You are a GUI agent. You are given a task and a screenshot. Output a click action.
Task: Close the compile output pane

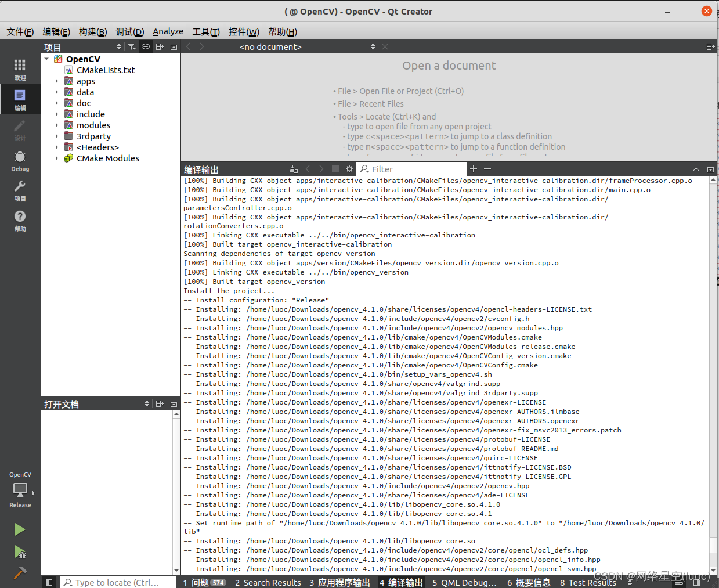[710, 169]
